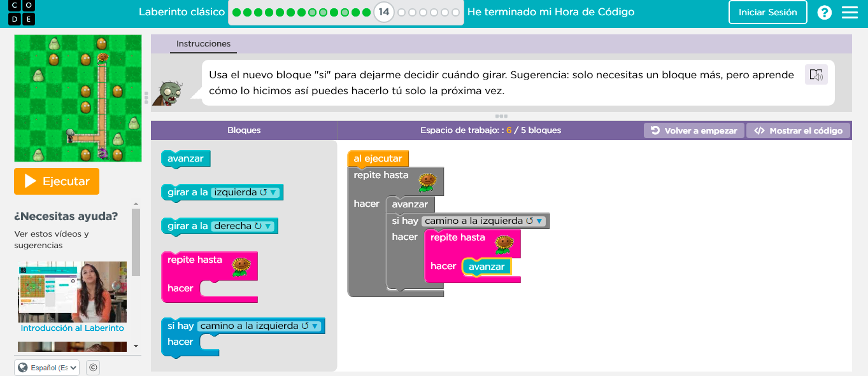Click the 'Bloques' panel header
868x376 pixels.
(x=244, y=130)
